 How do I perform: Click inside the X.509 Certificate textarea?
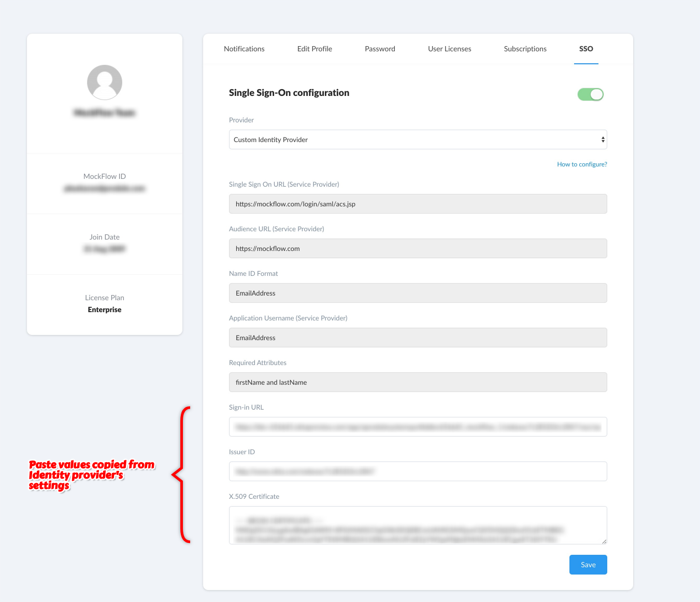tap(418, 525)
